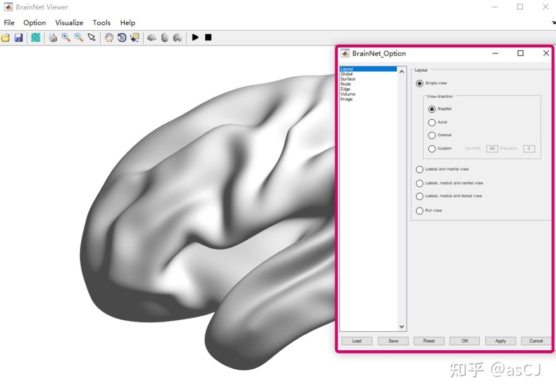Viewport: 556px width, 392px height.
Task: Select Lateral and medial view layout
Action: (419, 169)
